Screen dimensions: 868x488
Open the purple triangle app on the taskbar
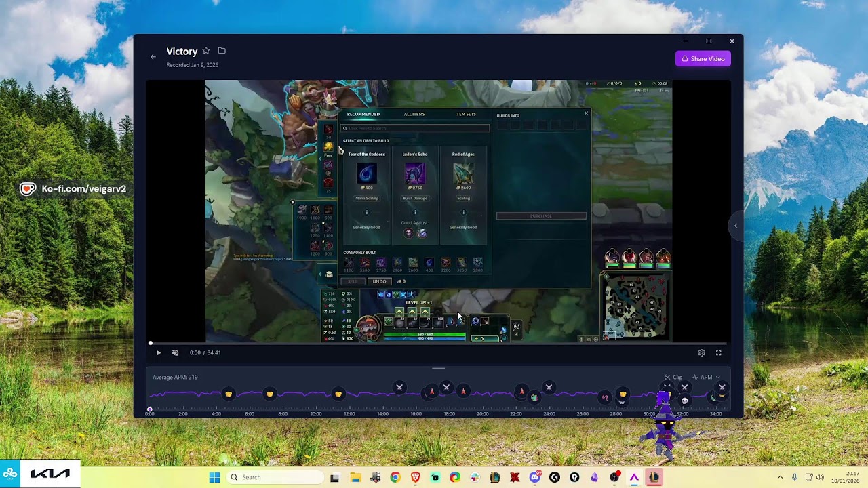pos(634,477)
